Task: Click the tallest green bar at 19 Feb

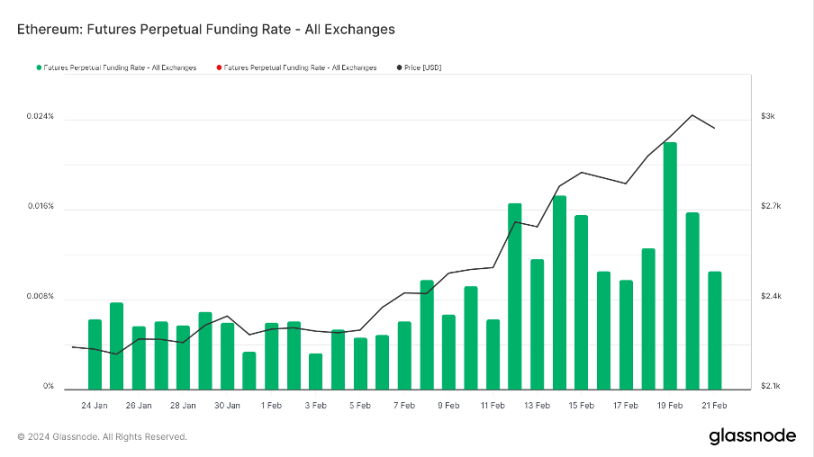Action: pos(670,266)
